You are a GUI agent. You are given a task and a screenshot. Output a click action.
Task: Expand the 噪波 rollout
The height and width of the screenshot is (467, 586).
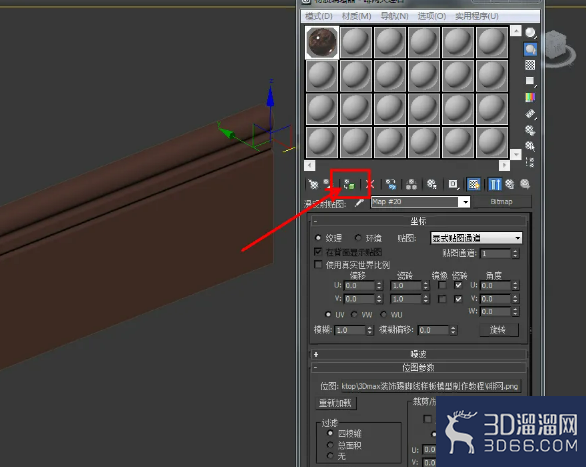point(419,354)
